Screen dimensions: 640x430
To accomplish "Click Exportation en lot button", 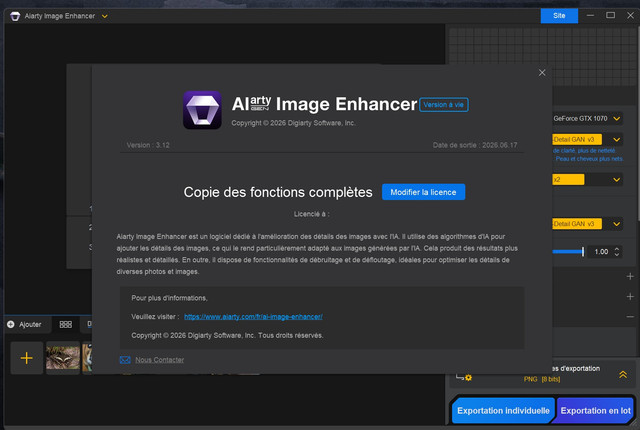I will pyautogui.click(x=595, y=411).
